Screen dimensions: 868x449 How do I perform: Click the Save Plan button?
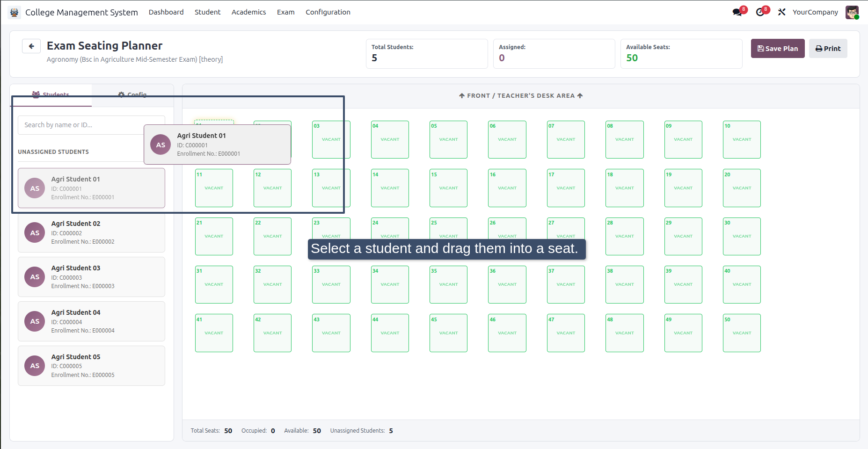[778, 49]
